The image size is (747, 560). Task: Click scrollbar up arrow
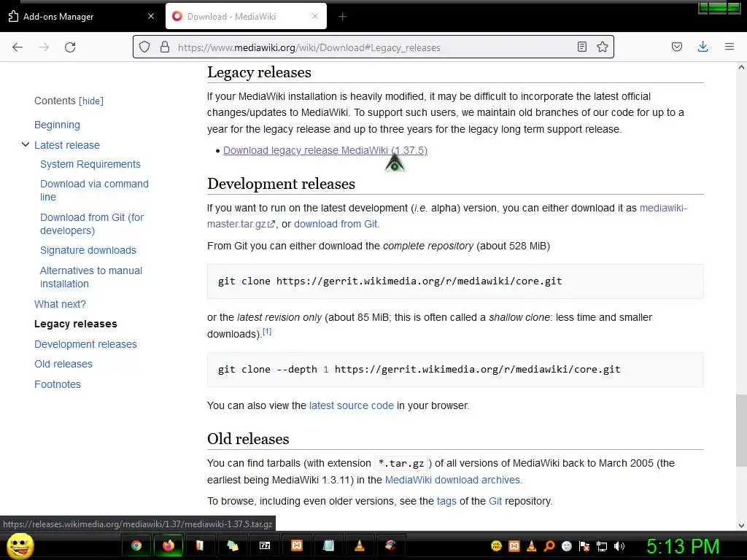[x=741, y=68]
